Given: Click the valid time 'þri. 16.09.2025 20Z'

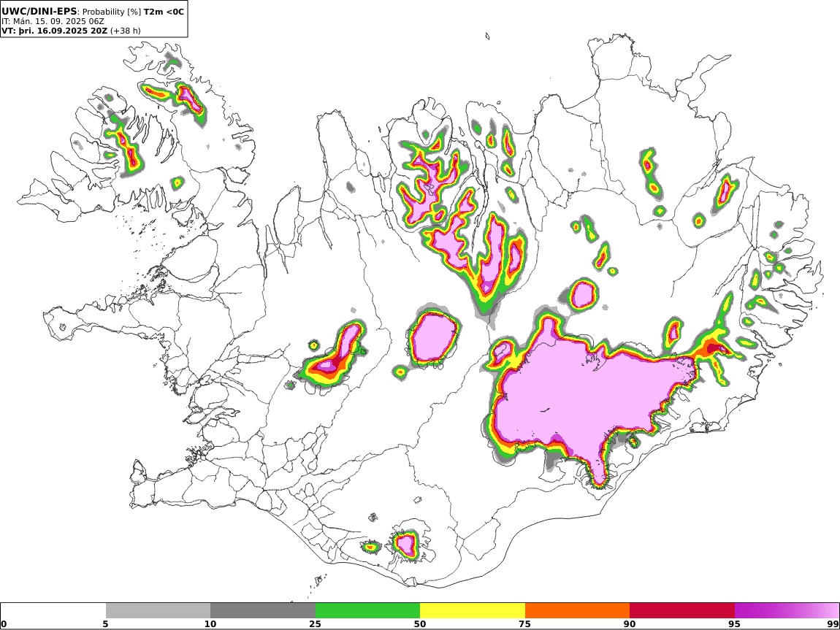Looking at the screenshot, I should coord(64,31).
